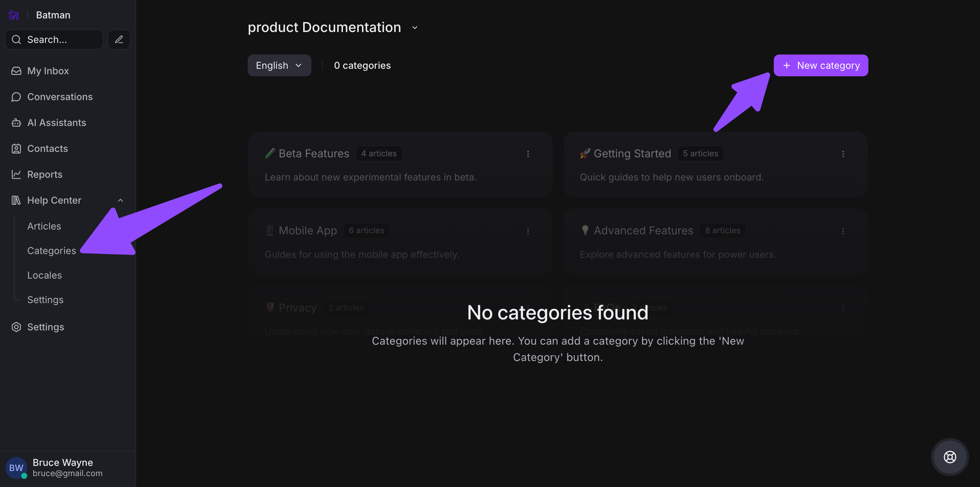Viewport: 980px width, 487px height.
Task: Open AI Assistants section
Action: 56,123
